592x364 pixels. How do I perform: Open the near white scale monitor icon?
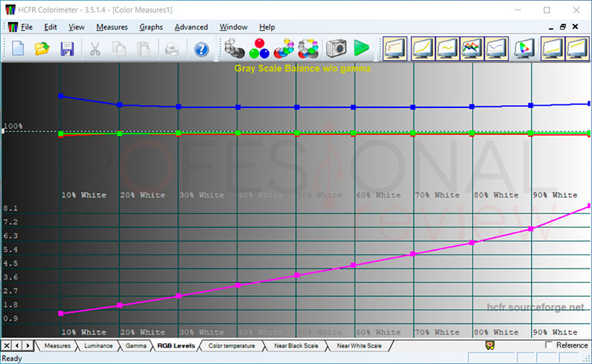tap(577, 49)
